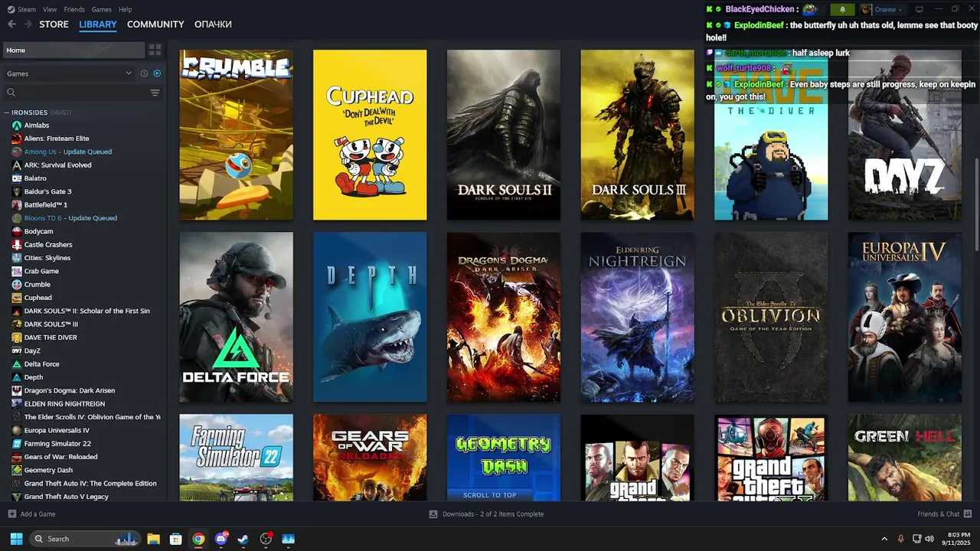Go back with the left arrow button
The image size is (980, 551).
click(11, 24)
